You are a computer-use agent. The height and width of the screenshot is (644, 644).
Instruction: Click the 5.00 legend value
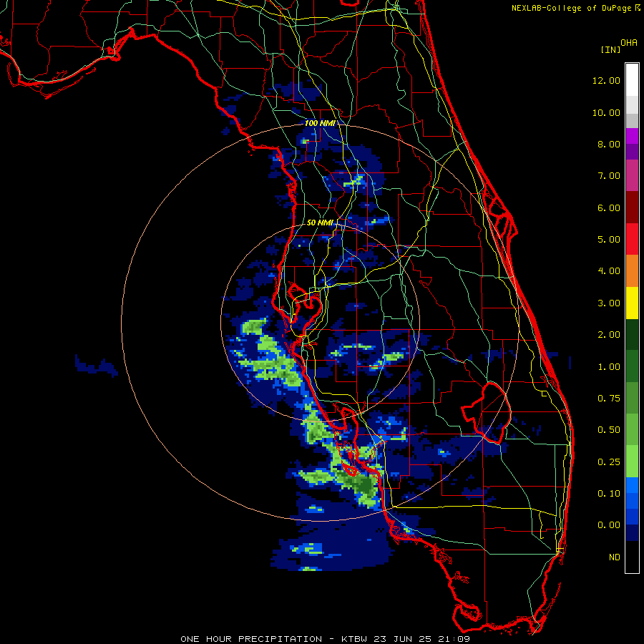609,240
